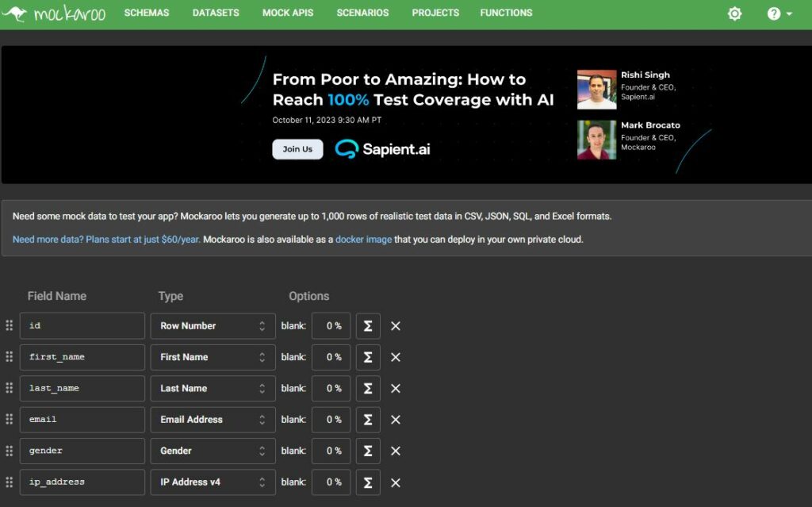The image size is (812, 507).
Task: Open formula editor for email field
Action: [368, 420]
